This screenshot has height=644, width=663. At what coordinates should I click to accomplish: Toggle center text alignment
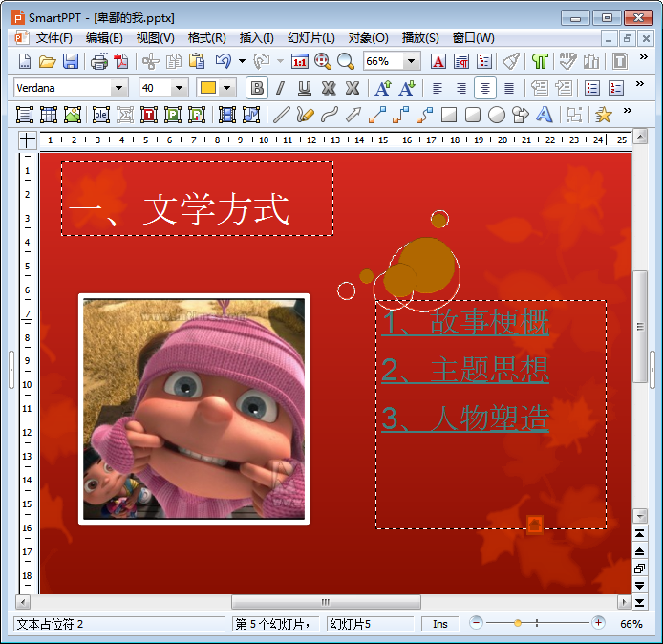485,88
